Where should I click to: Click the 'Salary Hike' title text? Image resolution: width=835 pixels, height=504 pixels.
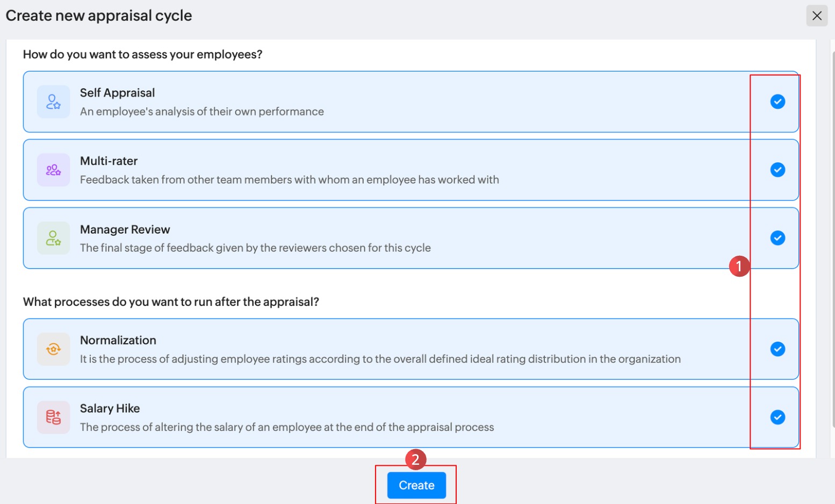110,408
